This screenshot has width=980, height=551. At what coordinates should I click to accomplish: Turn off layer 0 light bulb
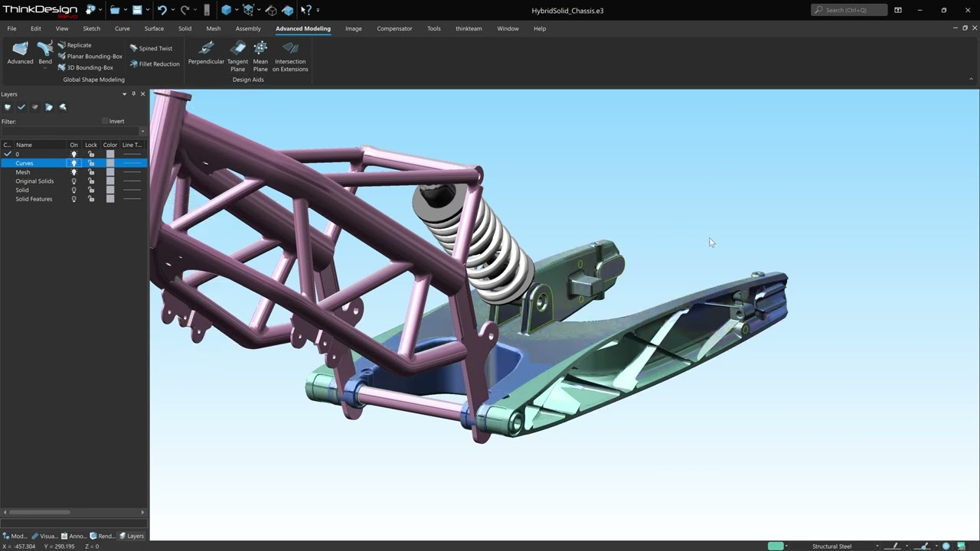74,155
